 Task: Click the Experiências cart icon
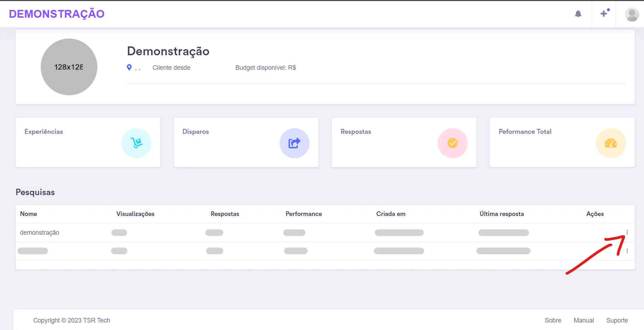coord(136,143)
